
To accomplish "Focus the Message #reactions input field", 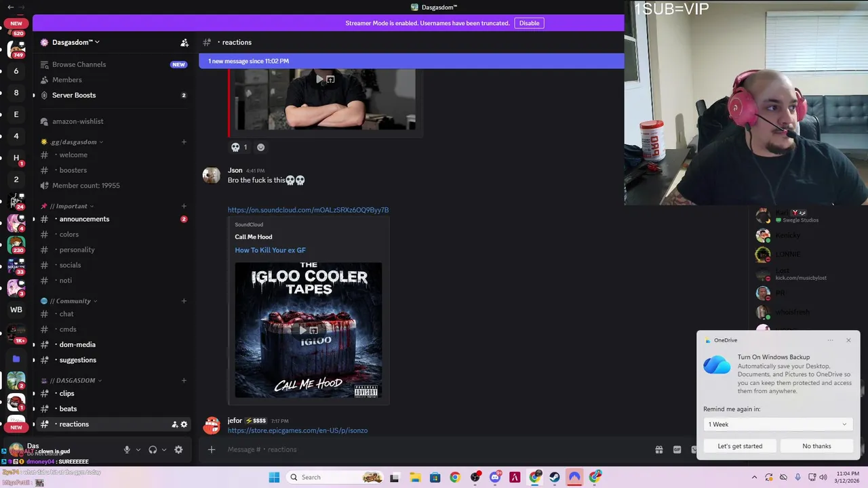I will (434, 449).
